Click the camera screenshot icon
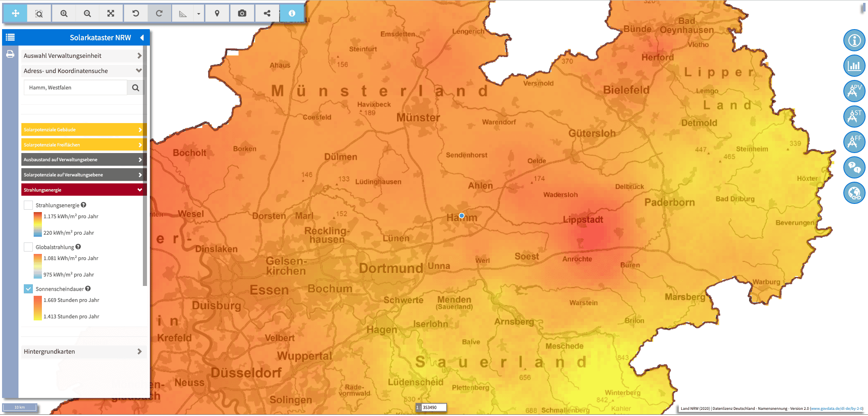The image size is (868, 416). (242, 14)
